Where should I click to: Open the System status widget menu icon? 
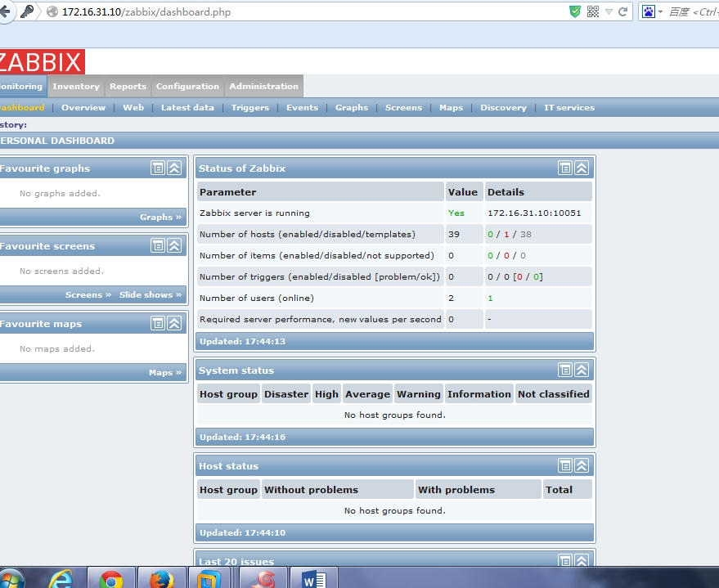pyautogui.click(x=565, y=370)
